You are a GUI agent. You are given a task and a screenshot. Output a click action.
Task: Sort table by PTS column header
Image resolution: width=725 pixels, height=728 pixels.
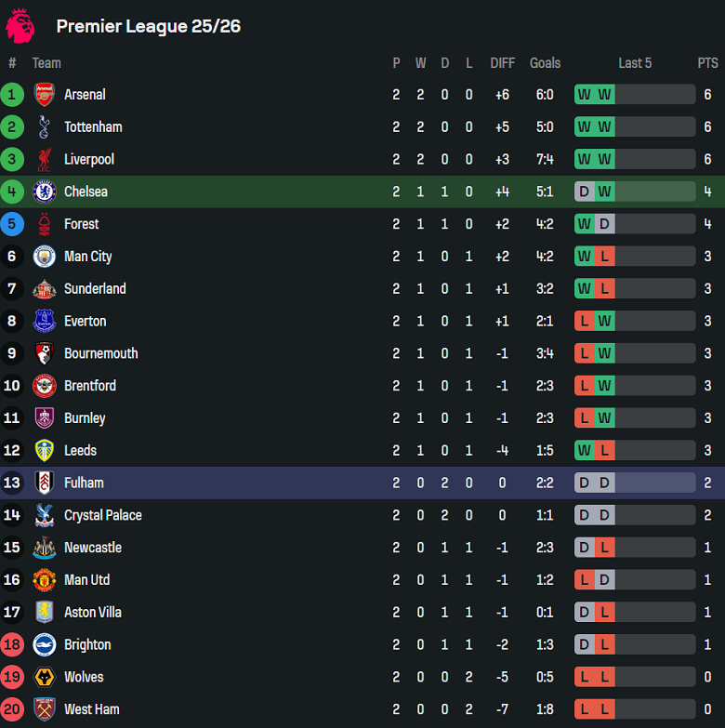click(707, 63)
